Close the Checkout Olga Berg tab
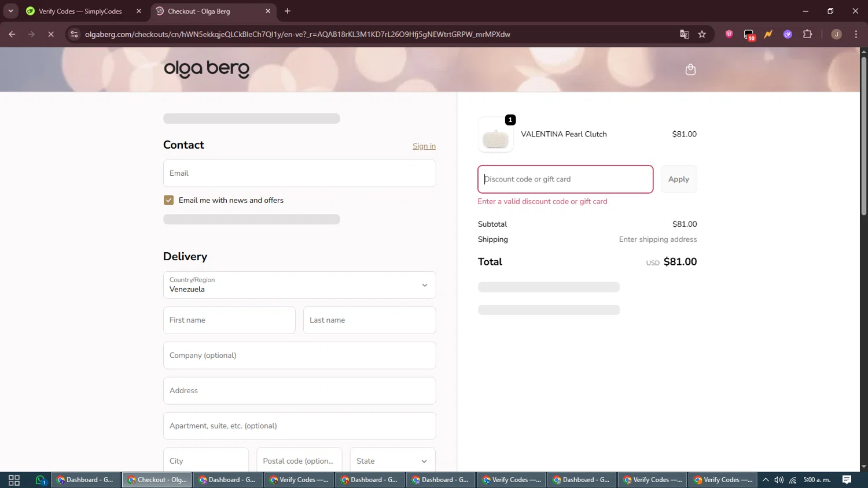This screenshot has height=488, width=868. tap(268, 11)
